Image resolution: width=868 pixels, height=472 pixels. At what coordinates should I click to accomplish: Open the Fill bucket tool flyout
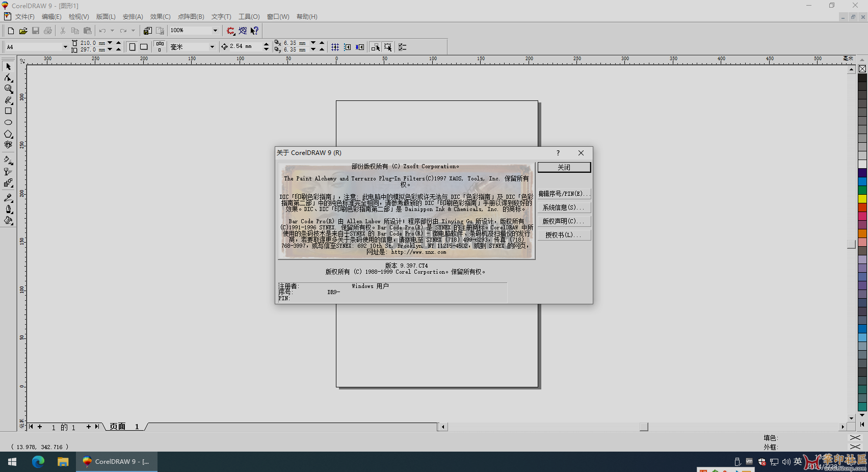tap(8, 220)
